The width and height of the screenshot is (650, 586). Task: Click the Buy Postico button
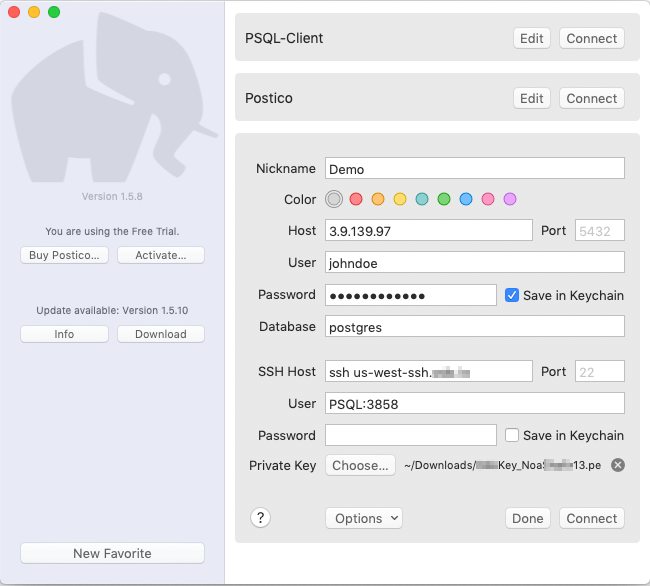pos(64,255)
